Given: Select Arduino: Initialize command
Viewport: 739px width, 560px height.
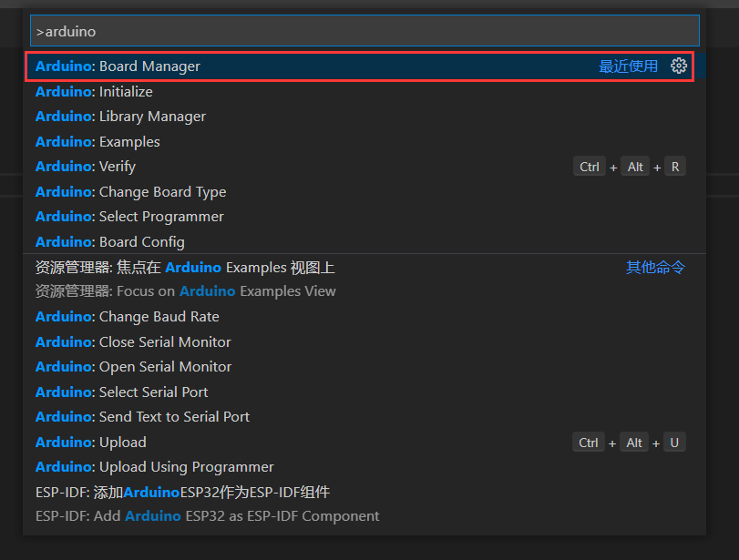Looking at the screenshot, I should click(x=364, y=91).
